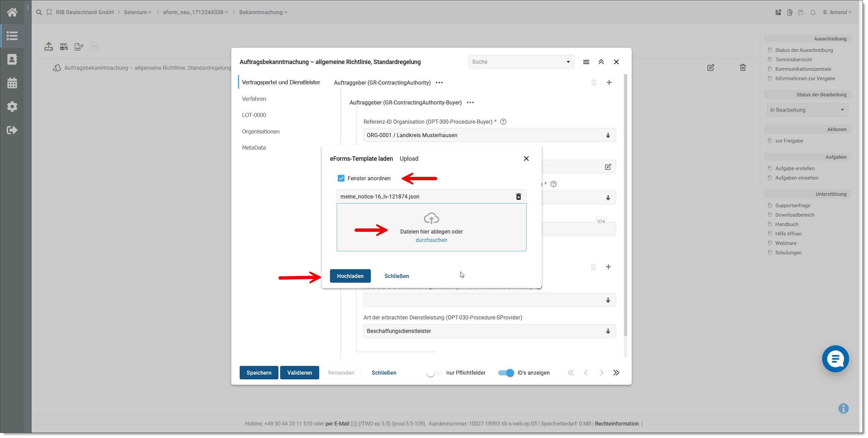868x438 pixels.
Task: Close the eForms-Template laden dialog
Action: (526, 158)
